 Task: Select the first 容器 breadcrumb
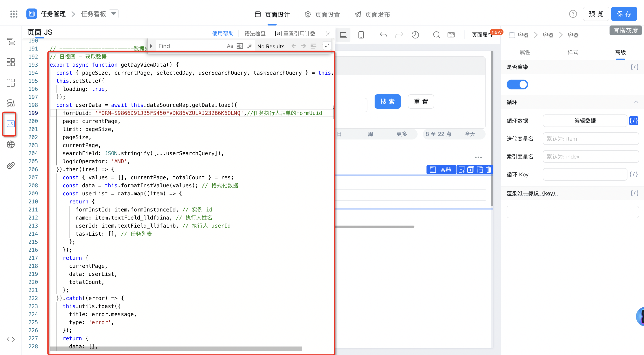pyautogui.click(x=519, y=35)
